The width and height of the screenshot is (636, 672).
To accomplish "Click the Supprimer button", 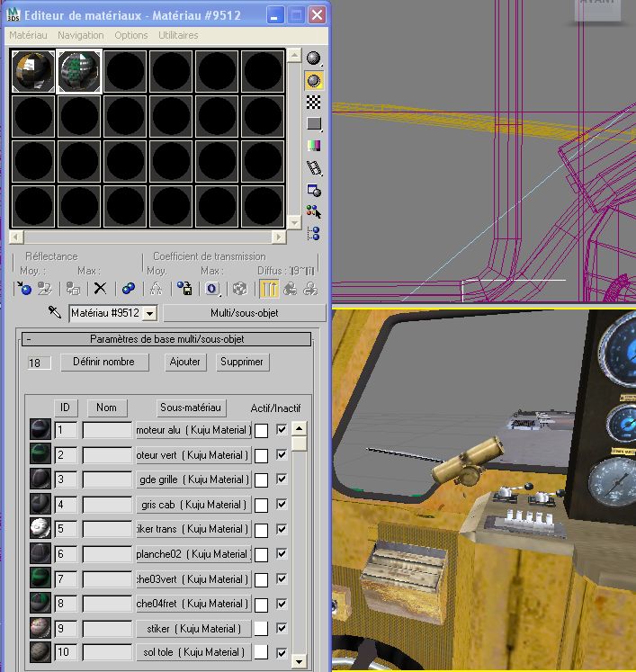I will point(242,362).
